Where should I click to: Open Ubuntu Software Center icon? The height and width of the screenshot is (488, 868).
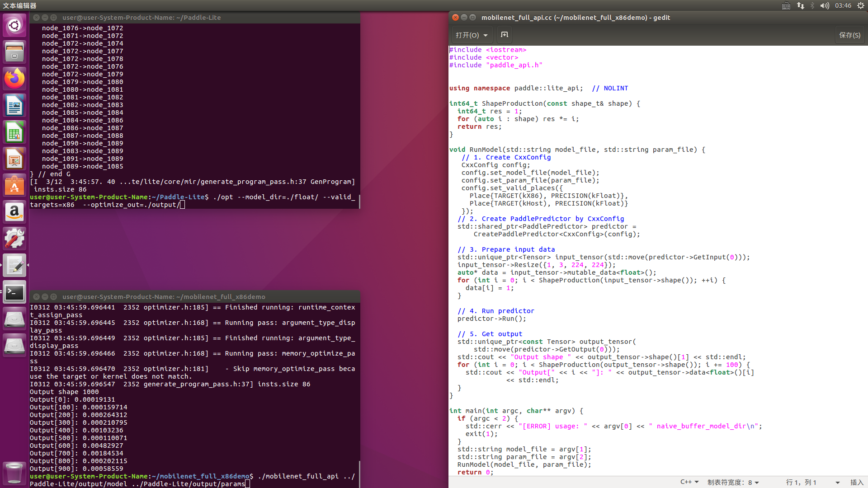pyautogui.click(x=14, y=186)
